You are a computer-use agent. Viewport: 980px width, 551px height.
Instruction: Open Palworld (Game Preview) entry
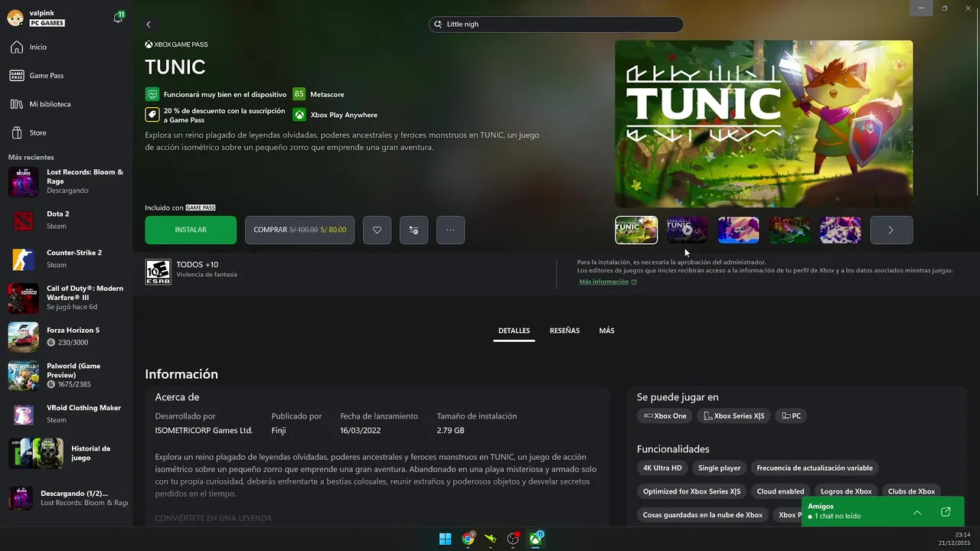coord(66,376)
